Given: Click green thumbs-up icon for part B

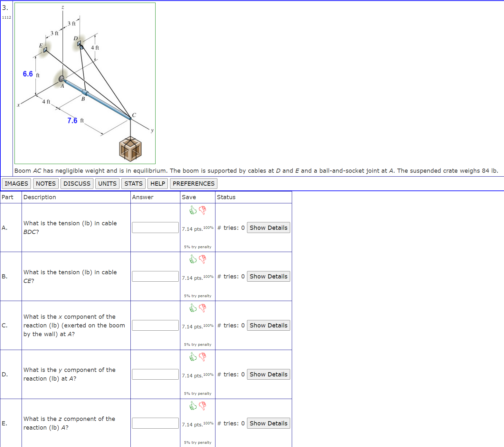Looking at the screenshot, I should (x=193, y=259).
